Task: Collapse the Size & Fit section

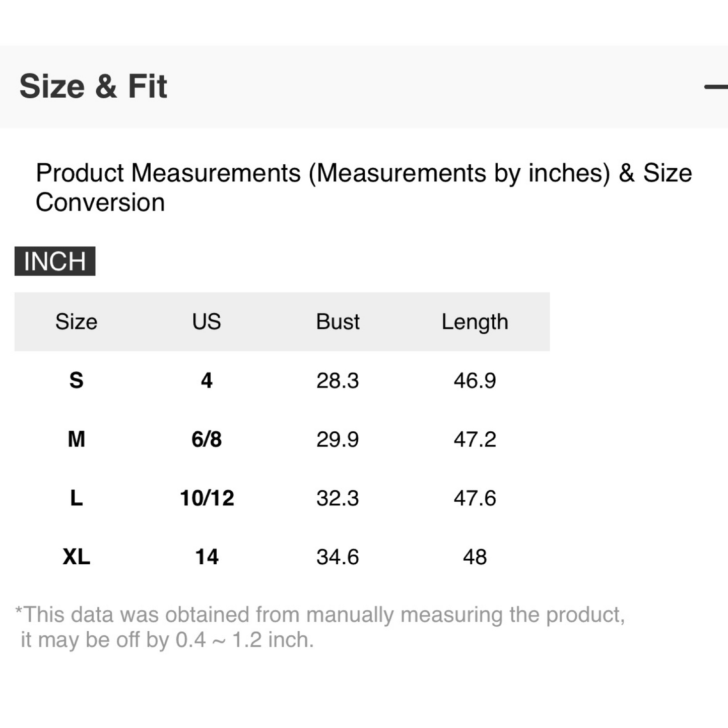Action: tap(715, 87)
